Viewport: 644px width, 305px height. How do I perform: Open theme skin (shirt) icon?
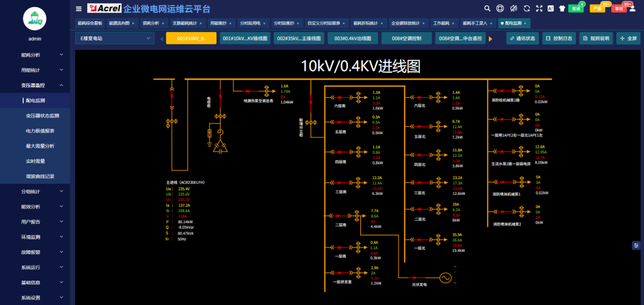pos(562,8)
